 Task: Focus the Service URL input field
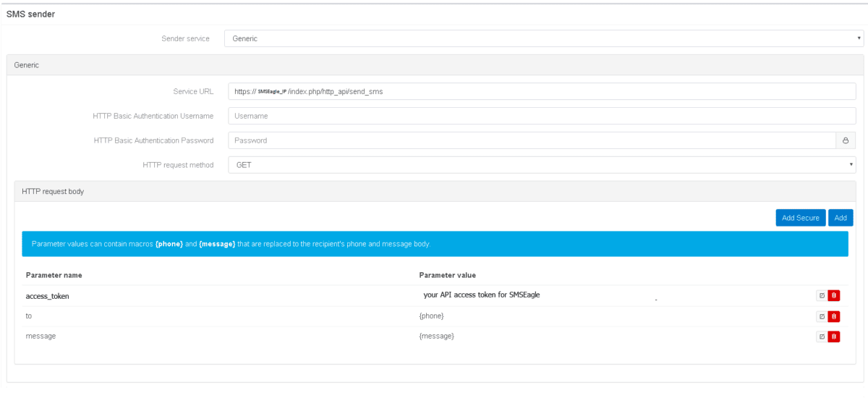pyautogui.click(x=541, y=92)
